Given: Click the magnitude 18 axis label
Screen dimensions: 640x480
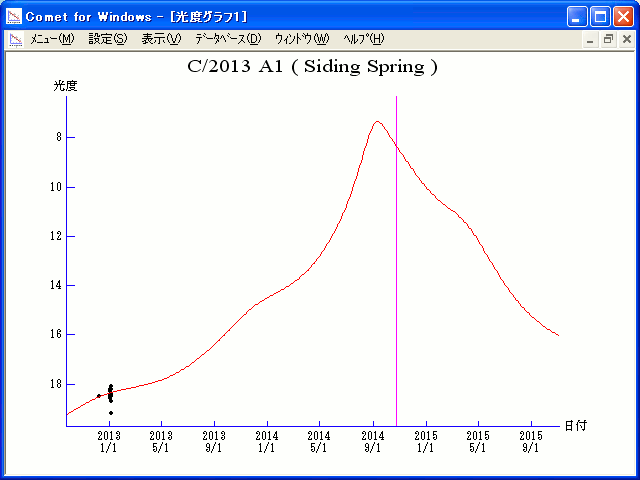Looking at the screenshot, I should coord(57,384).
